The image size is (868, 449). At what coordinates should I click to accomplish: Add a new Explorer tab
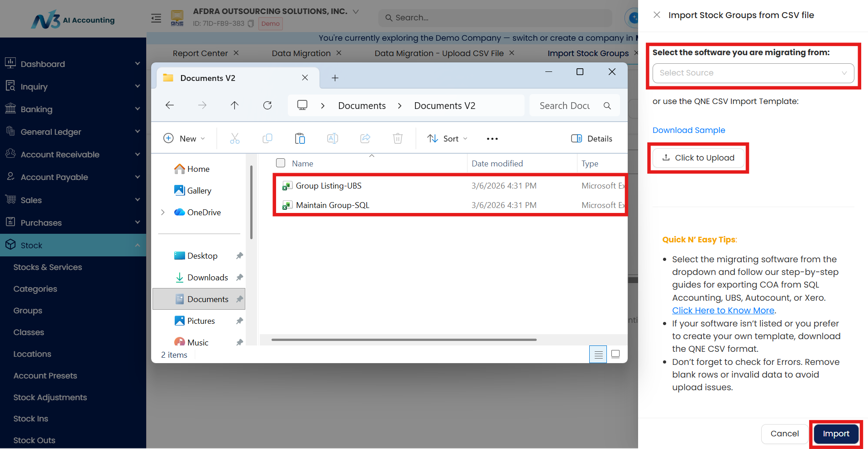pyautogui.click(x=335, y=78)
